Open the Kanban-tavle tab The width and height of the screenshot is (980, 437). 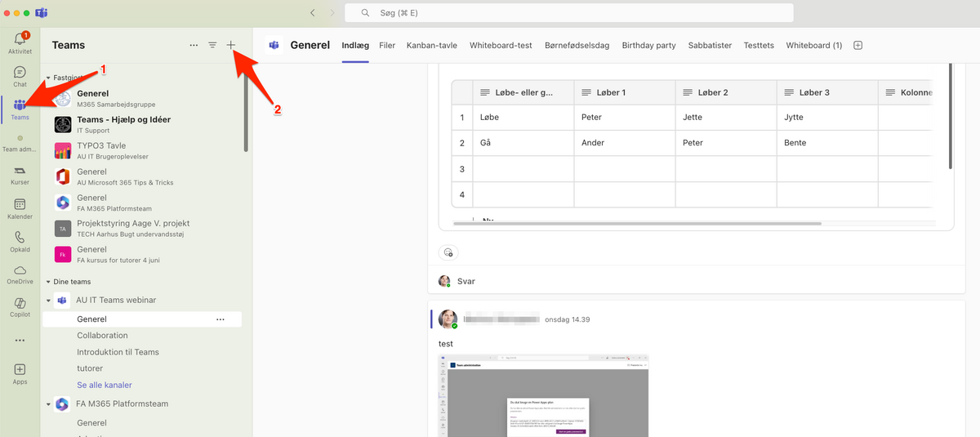tap(433, 45)
